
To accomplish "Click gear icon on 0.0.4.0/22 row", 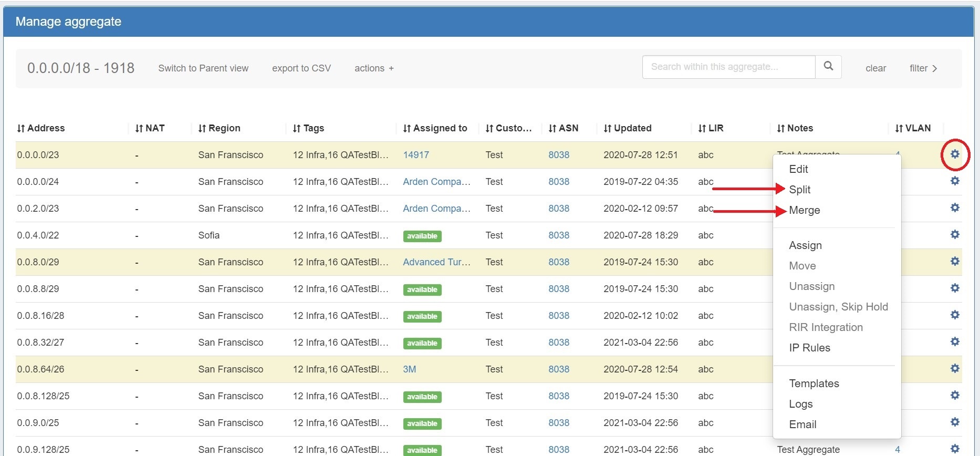I will [x=954, y=235].
